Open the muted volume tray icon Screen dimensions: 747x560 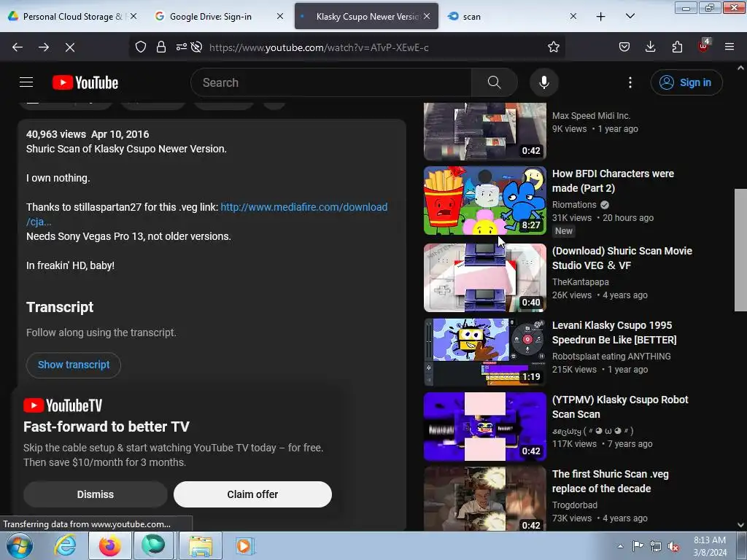coord(673,546)
